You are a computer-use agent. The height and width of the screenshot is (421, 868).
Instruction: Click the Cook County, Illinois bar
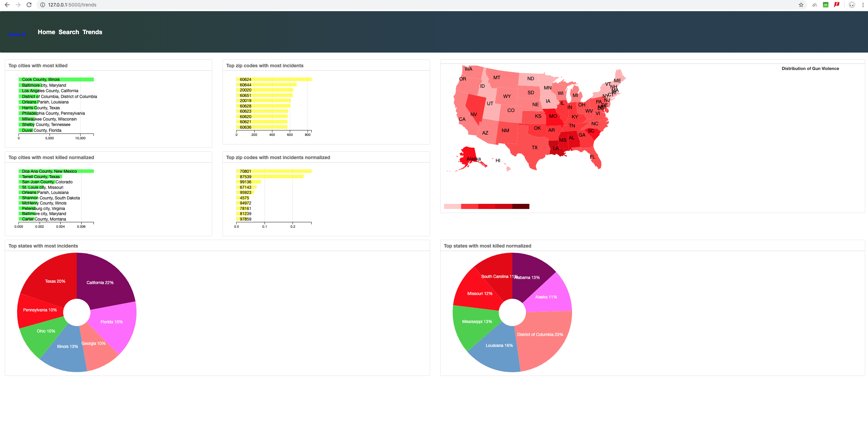pyautogui.click(x=56, y=80)
